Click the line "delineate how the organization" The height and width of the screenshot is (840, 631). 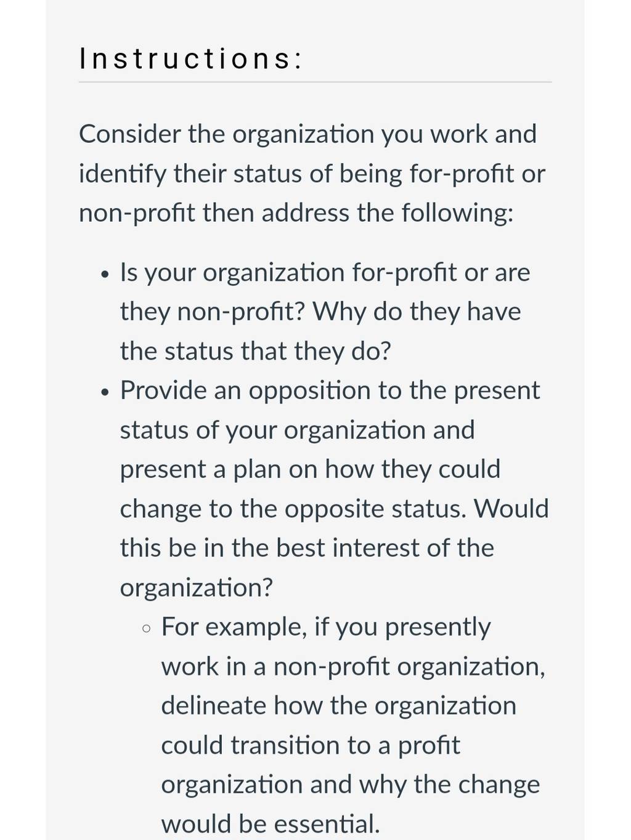click(x=338, y=706)
